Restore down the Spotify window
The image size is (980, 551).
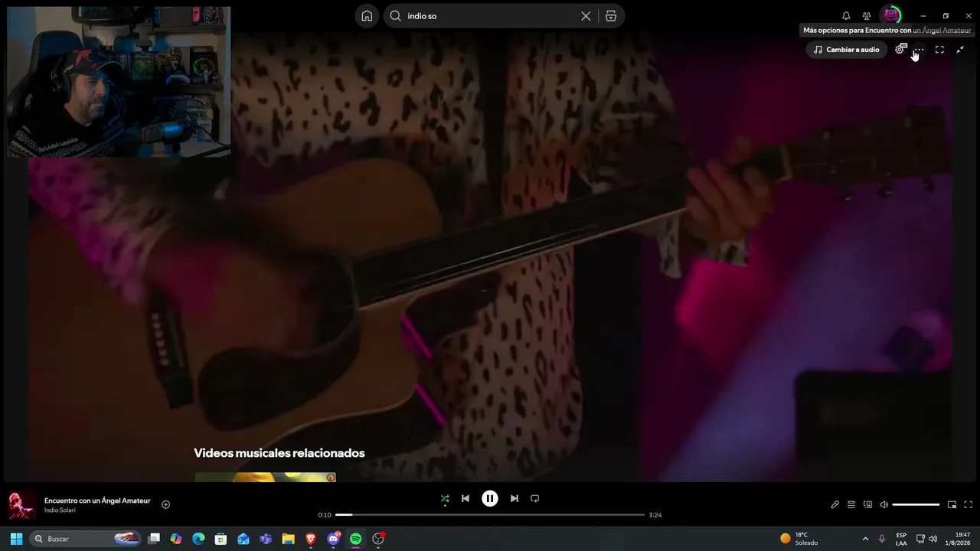pos(946,16)
